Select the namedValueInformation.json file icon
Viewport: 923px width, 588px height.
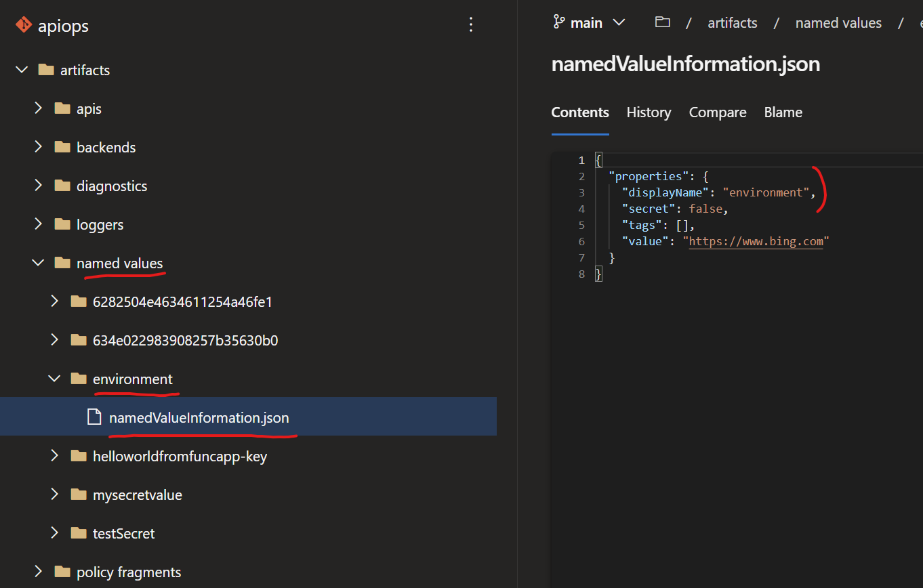click(x=94, y=416)
